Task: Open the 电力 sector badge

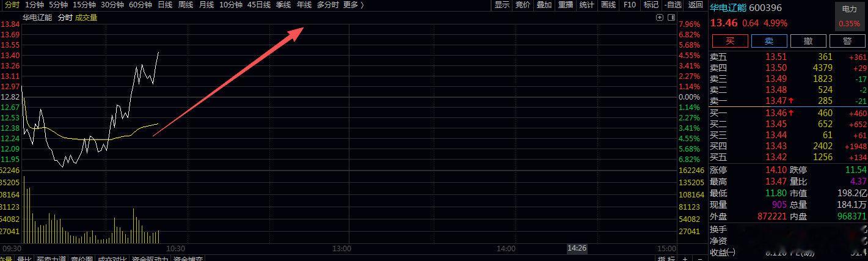Action: pyautogui.click(x=850, y=17)
